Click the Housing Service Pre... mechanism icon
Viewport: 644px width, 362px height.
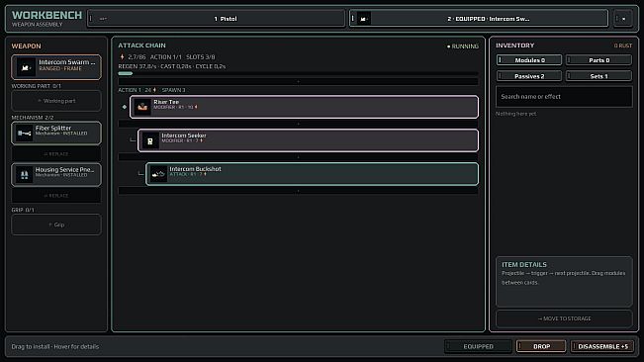click(x=24, y=174)
